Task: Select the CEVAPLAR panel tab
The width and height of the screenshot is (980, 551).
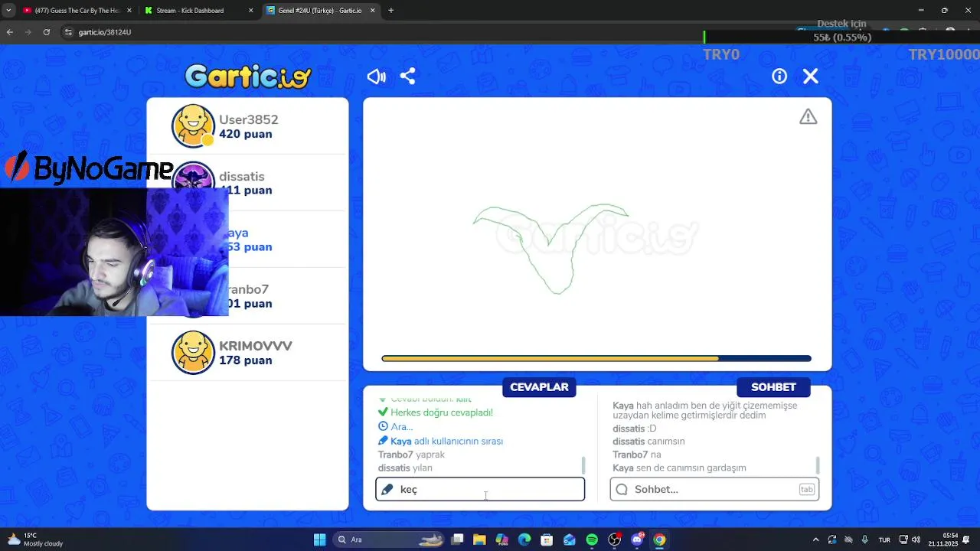Action: (539, 387)
